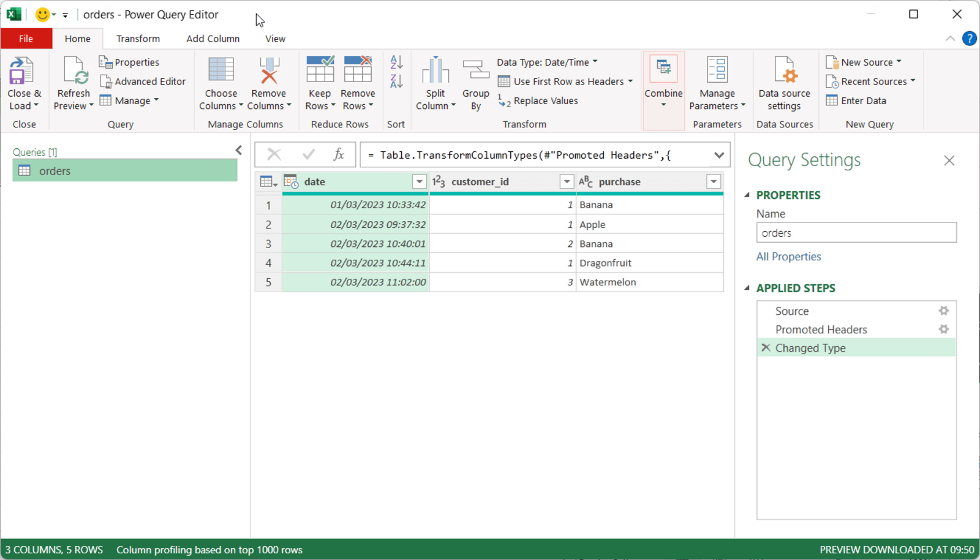
Task: Switch to the Home tab
Action: 78,39
